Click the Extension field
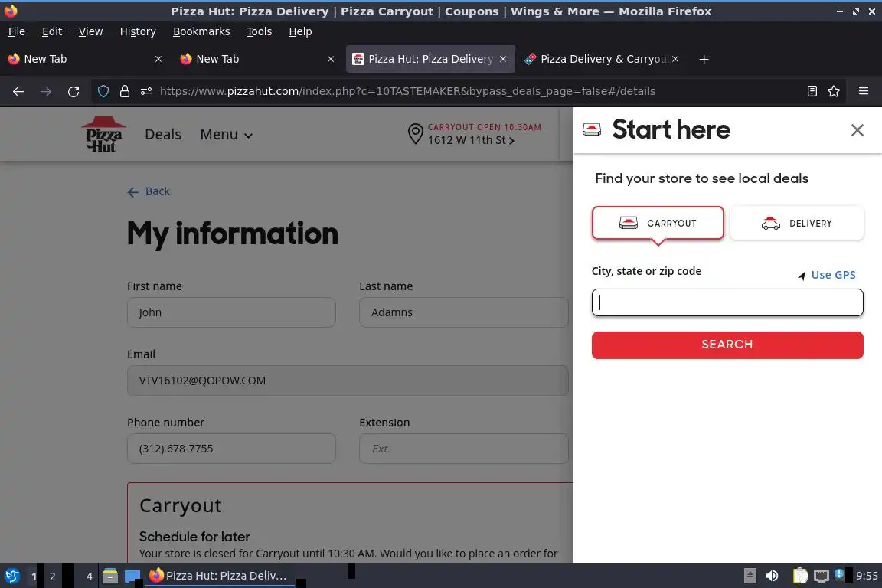The height and width of the screenshot is (588, 882). pyautogui.click(x=463, y=449)
